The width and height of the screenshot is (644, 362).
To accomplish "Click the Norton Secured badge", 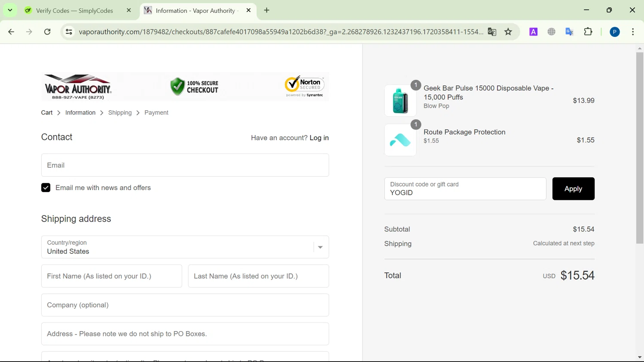I will (304, 86).
